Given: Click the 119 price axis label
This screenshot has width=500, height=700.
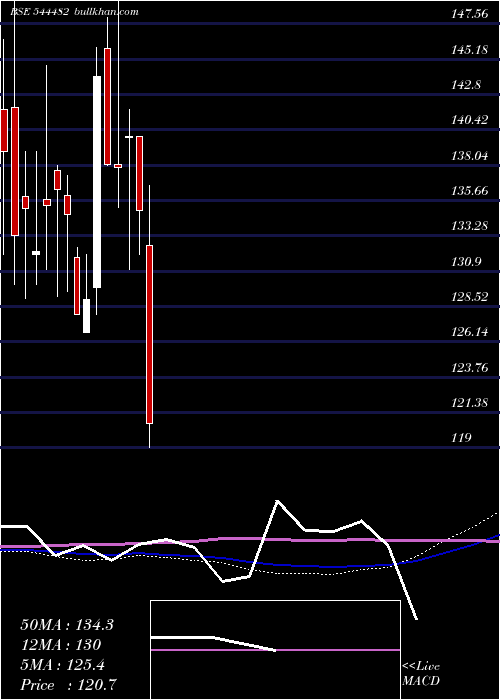Looking at the screenshot, I should (x=461, y=438).
